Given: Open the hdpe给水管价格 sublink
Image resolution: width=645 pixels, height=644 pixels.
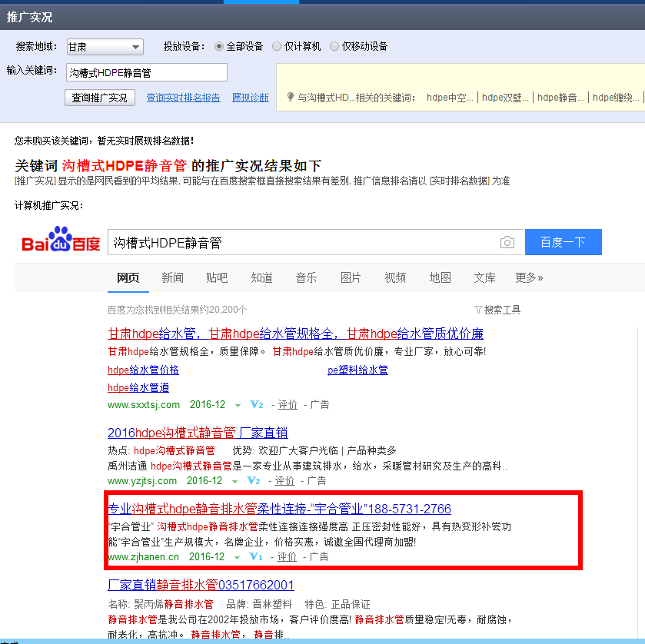Looking at the screenshot, I should [143, 370].
